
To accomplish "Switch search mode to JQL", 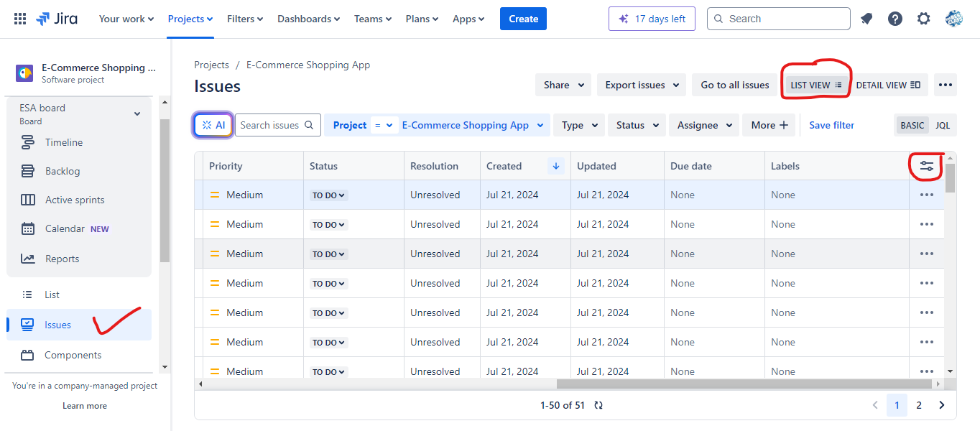I will [942, 124].
